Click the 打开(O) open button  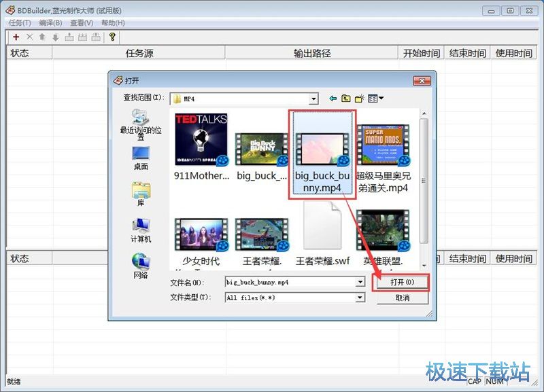click(x=401, y=281)
